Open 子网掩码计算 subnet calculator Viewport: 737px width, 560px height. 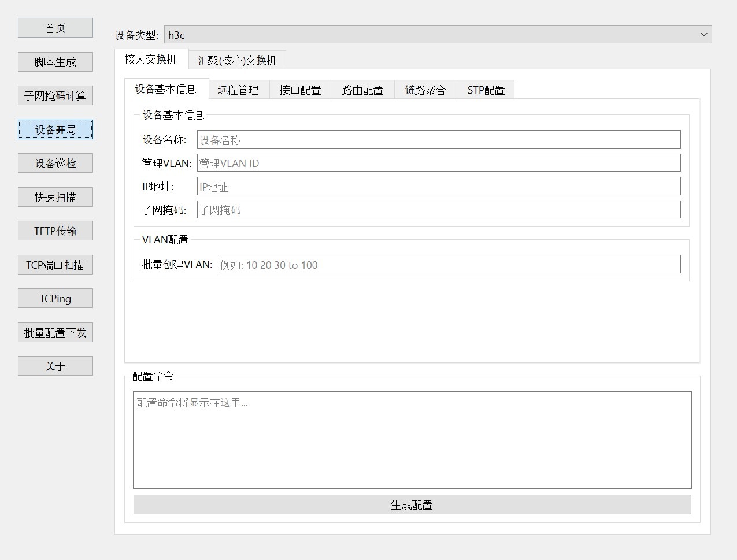55,95
